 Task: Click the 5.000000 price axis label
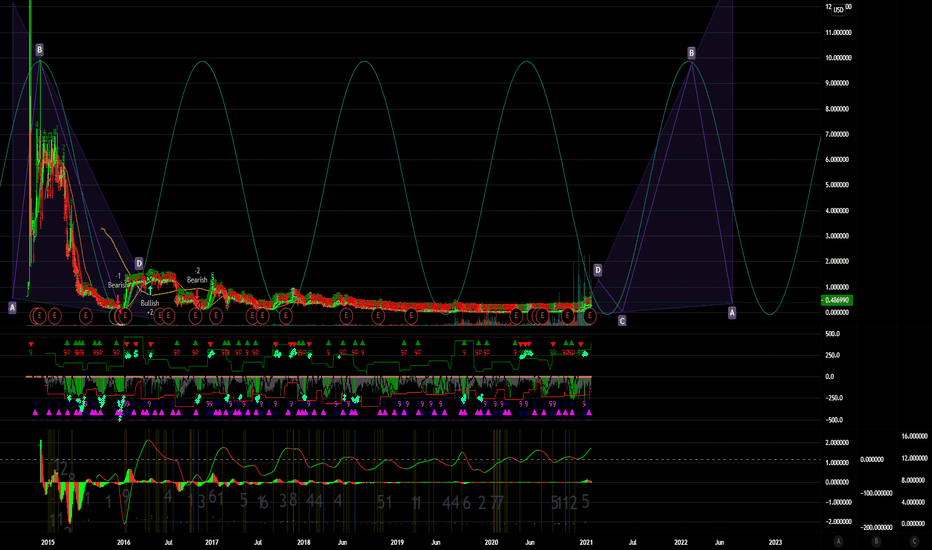839,185
